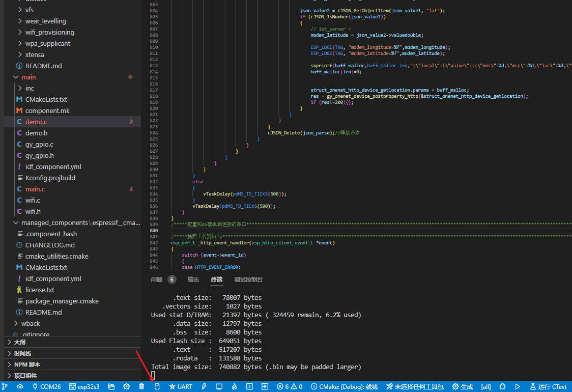
Task: Click 运行 CTest in status bar
Action: click(x=548, y=386)
